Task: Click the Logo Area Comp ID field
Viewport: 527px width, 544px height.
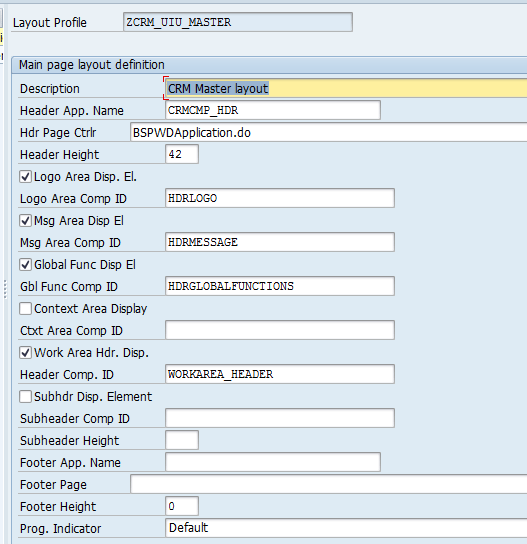Action: pos(280,198)
